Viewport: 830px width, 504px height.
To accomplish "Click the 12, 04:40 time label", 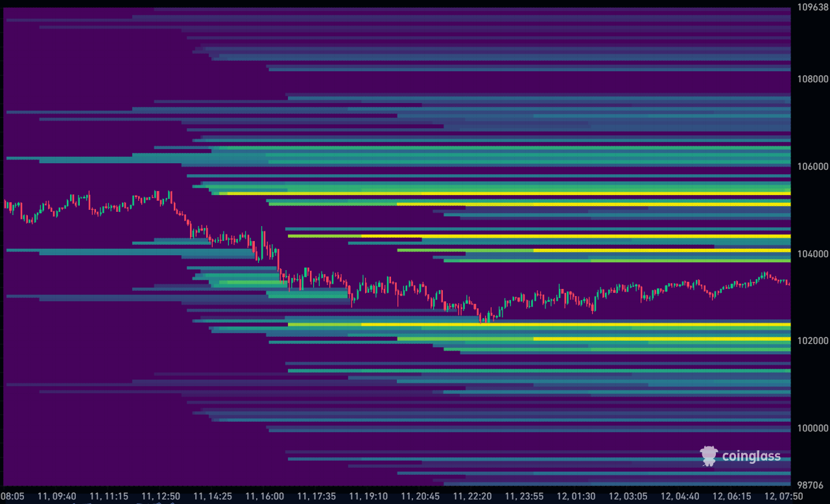I will point(680,496).
